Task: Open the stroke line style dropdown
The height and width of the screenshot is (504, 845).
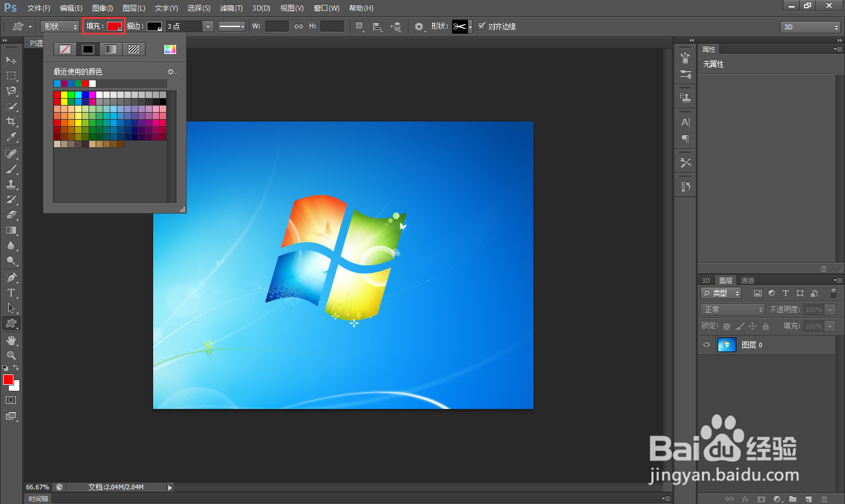Action: click(x=232, y=26)
